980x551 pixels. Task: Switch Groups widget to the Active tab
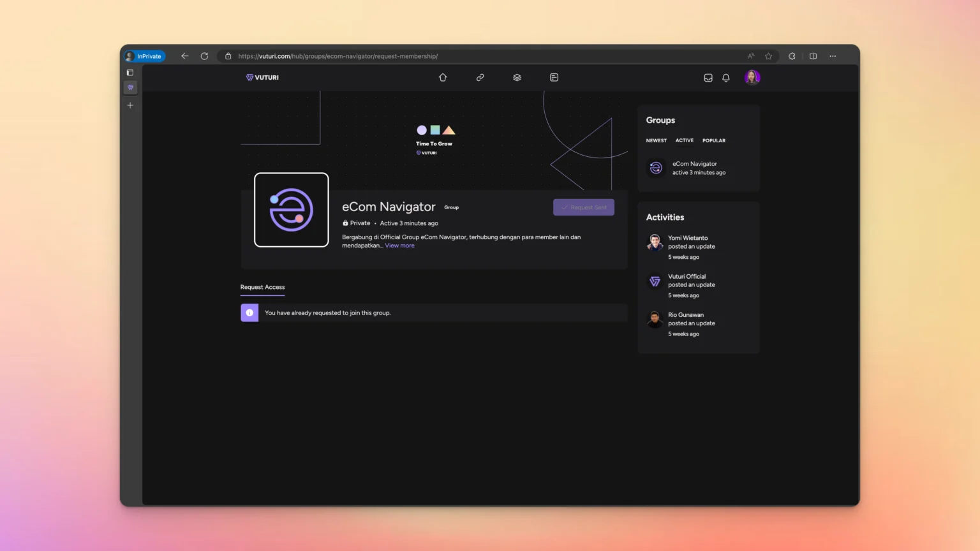685,140
